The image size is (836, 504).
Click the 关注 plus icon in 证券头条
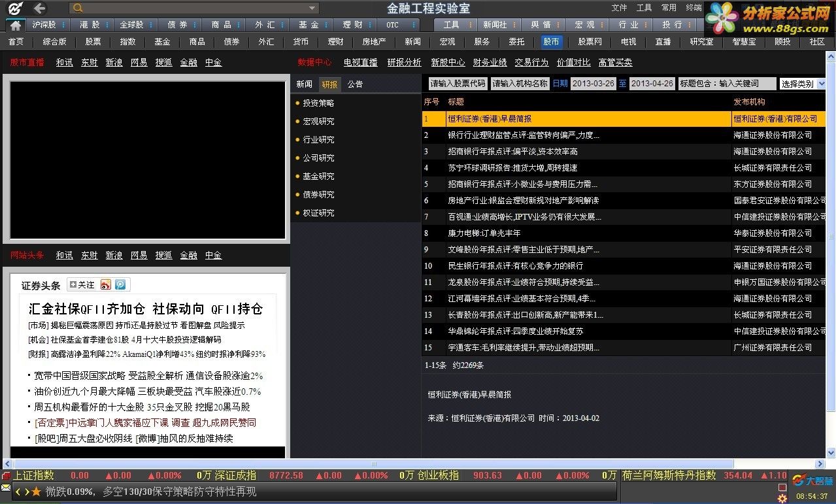tap(73, 285)
